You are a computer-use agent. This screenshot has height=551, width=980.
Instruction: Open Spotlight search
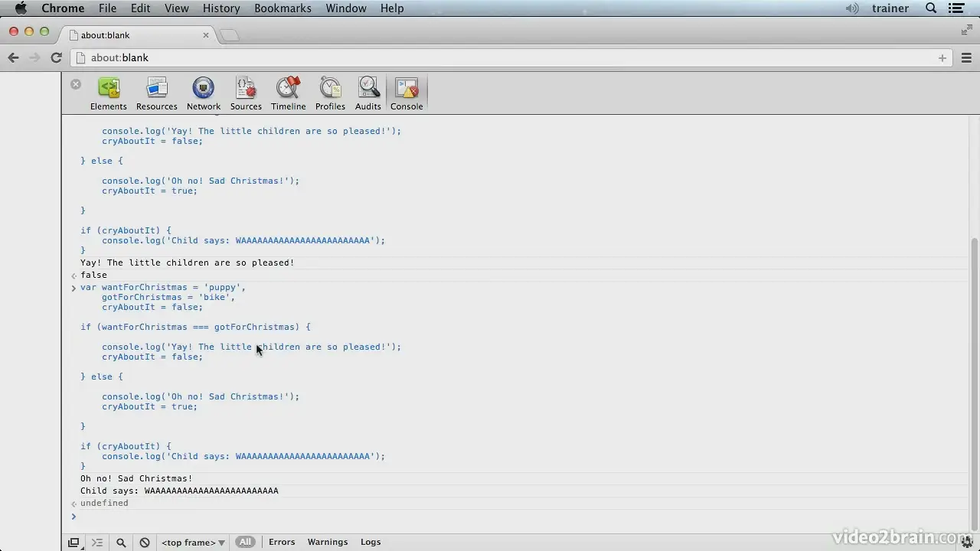[x=931, y=8]
